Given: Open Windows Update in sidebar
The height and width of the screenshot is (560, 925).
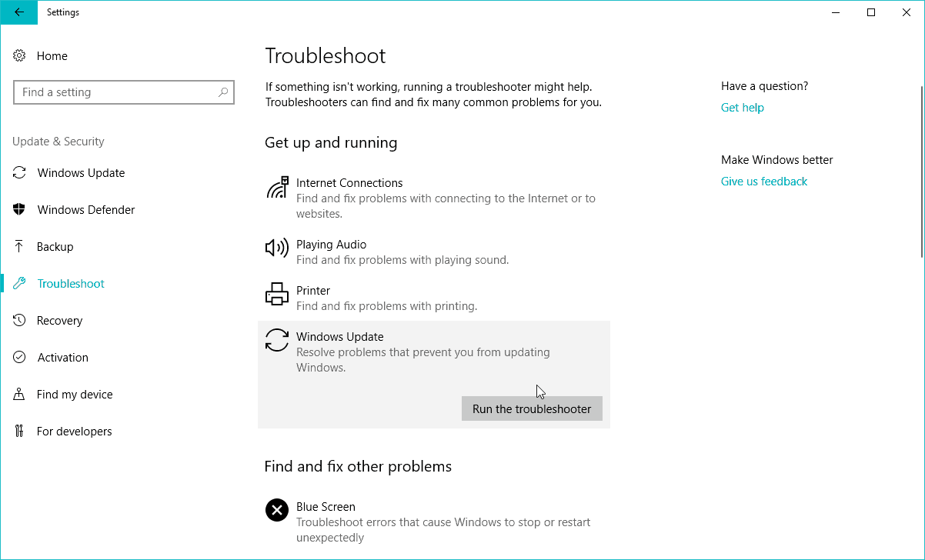Looking at the screenshot, I should [81, 173].
